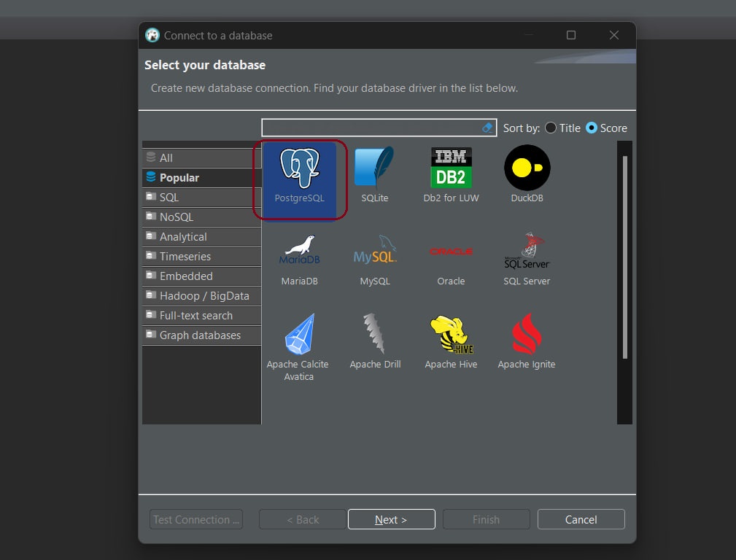Sort drivers by Score
736x560 pixels.
[606, 128]
